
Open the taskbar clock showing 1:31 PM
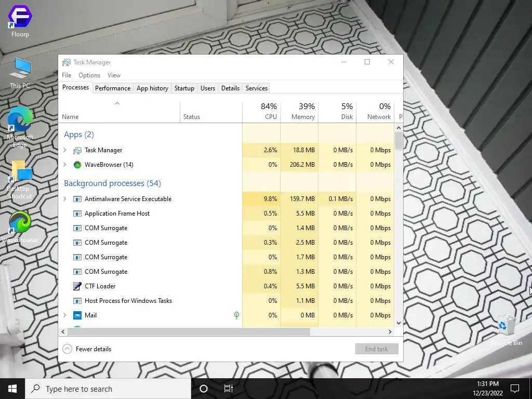[x=488, y=389]
